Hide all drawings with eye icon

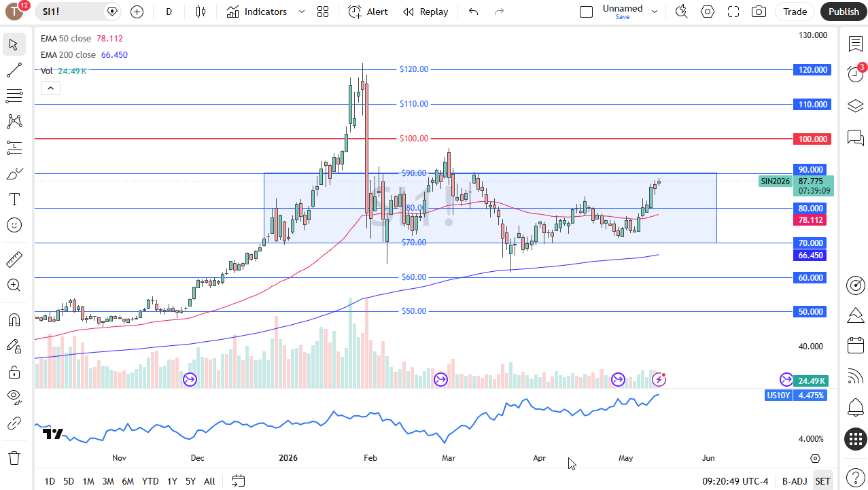tap(14, 398)
